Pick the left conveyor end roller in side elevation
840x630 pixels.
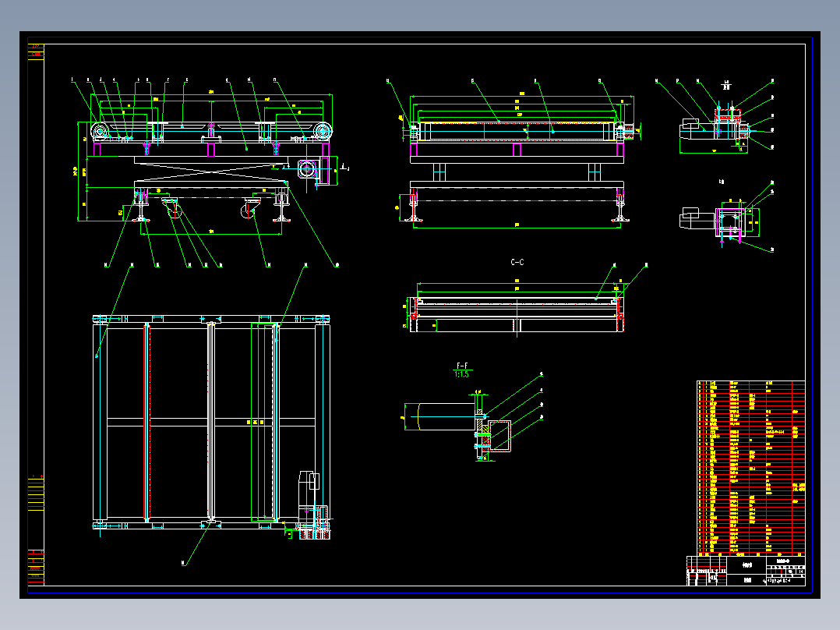point(100,131)
